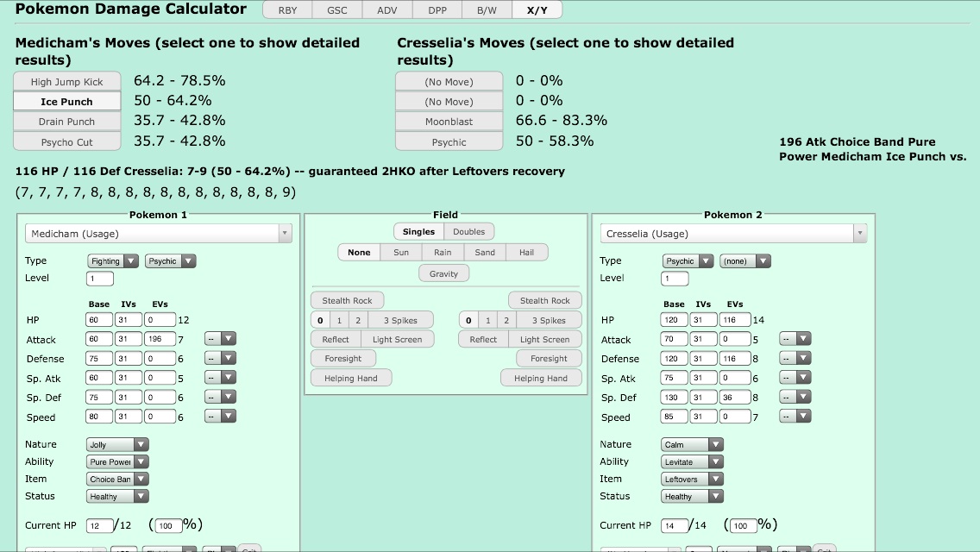Toggle Foresight on Medicham's side
This screenshot has height=552, width=980.
tap(343, 358)
